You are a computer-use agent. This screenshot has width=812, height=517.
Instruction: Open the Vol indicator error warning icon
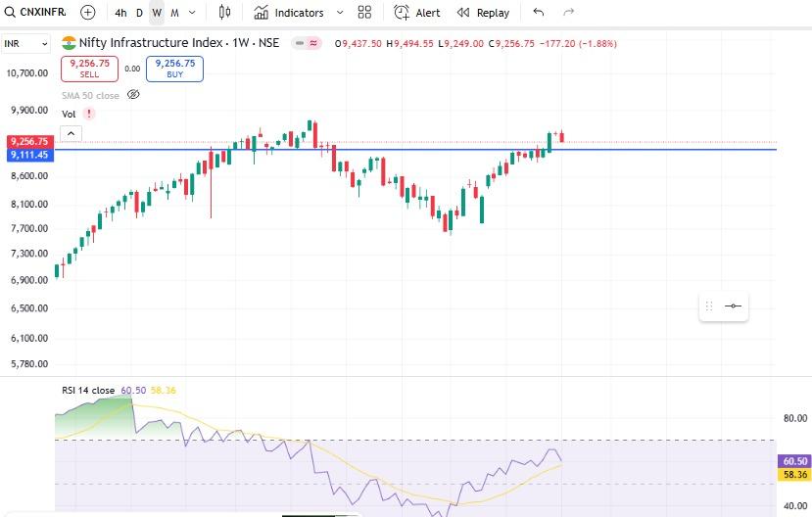89,114
